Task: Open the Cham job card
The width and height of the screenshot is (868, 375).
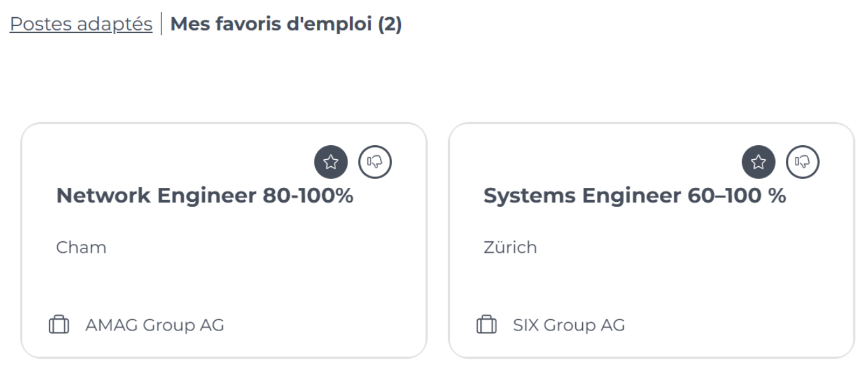Action: 223,280
